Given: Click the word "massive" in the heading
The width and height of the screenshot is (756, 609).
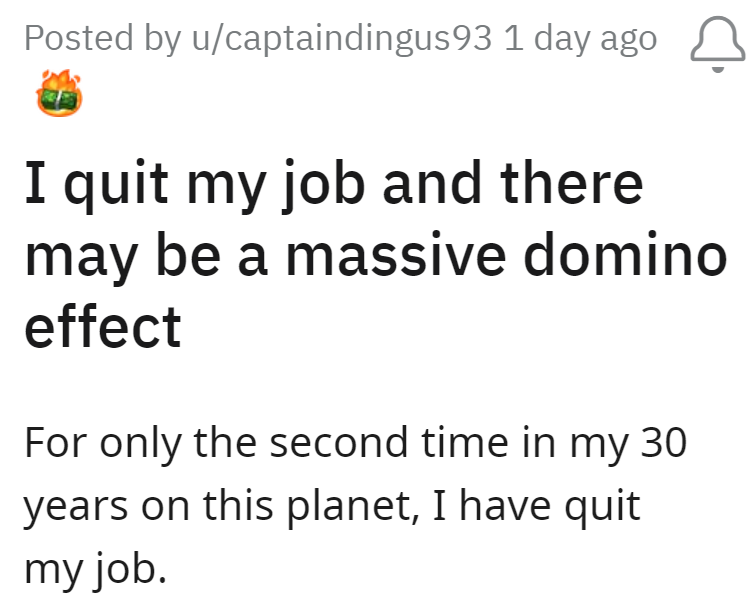Looking at the screenshot, I should click(397, 255).
